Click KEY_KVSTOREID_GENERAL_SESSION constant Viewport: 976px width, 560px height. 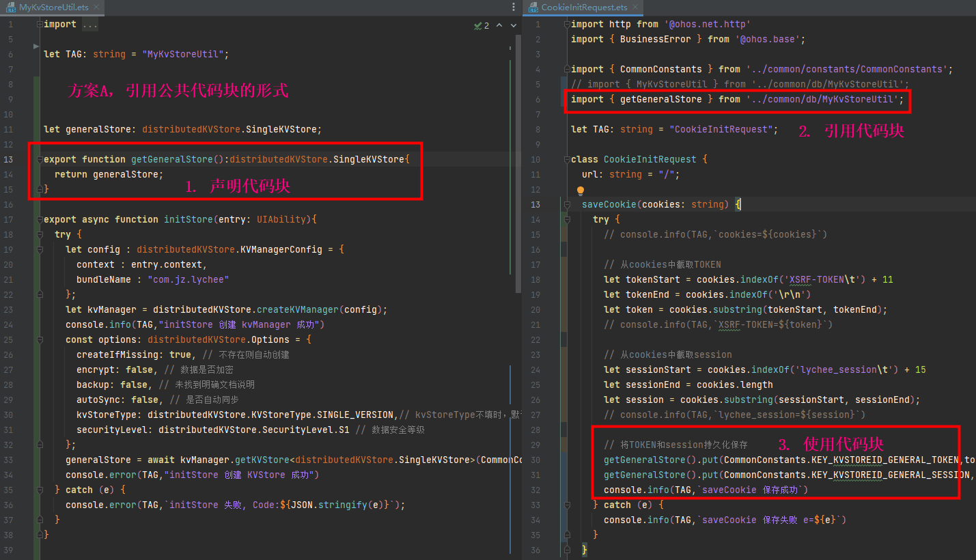(890, 475)
